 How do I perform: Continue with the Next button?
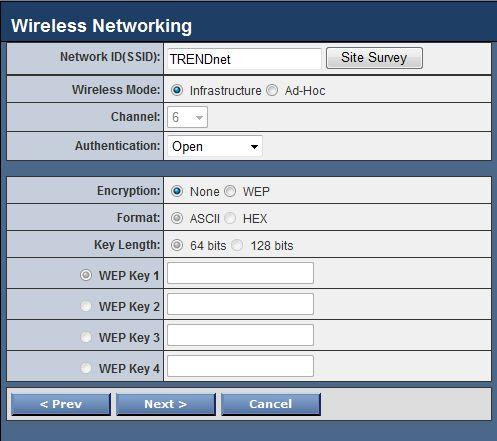click(x=166, y=404)
